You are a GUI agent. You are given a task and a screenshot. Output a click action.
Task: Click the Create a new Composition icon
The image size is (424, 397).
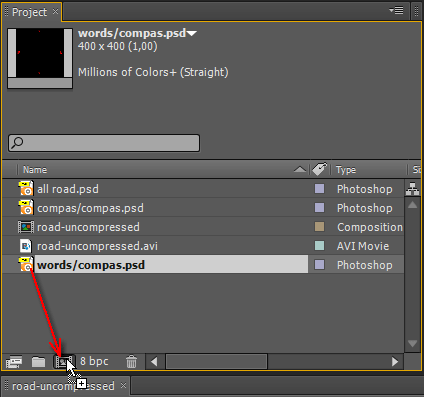(x=63, y=362)
